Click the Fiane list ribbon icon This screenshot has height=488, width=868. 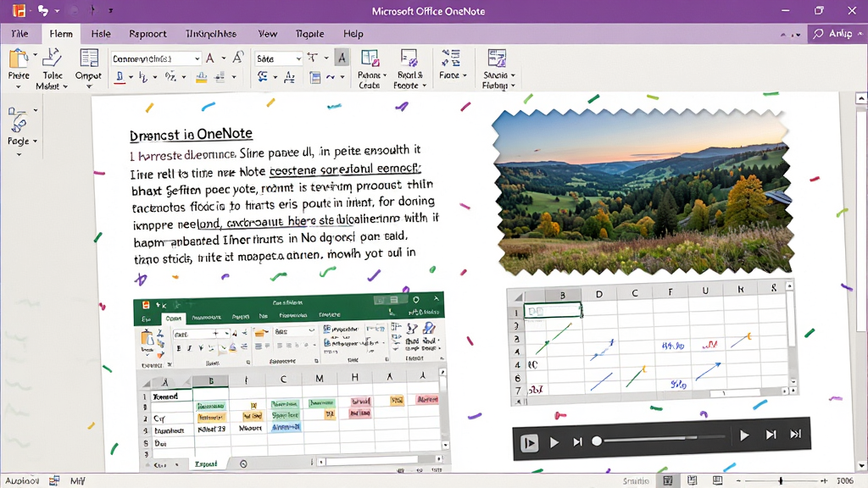point(450,58)
